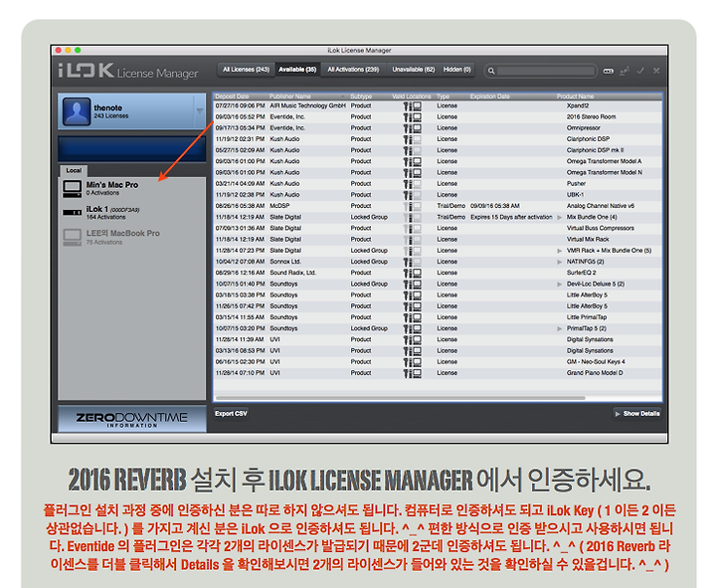The height and width of the screenshot is (588, 716).
Task: Select the SurferEQ 2 license row
Action: click(x=438, y=273)
